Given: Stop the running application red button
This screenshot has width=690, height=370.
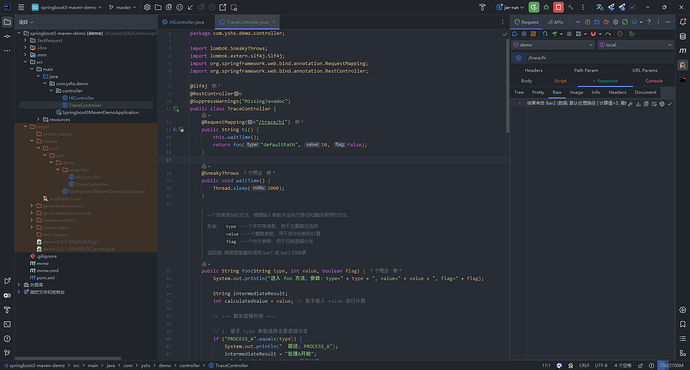Looking at the screenshot, I should (x=558, y=7).
